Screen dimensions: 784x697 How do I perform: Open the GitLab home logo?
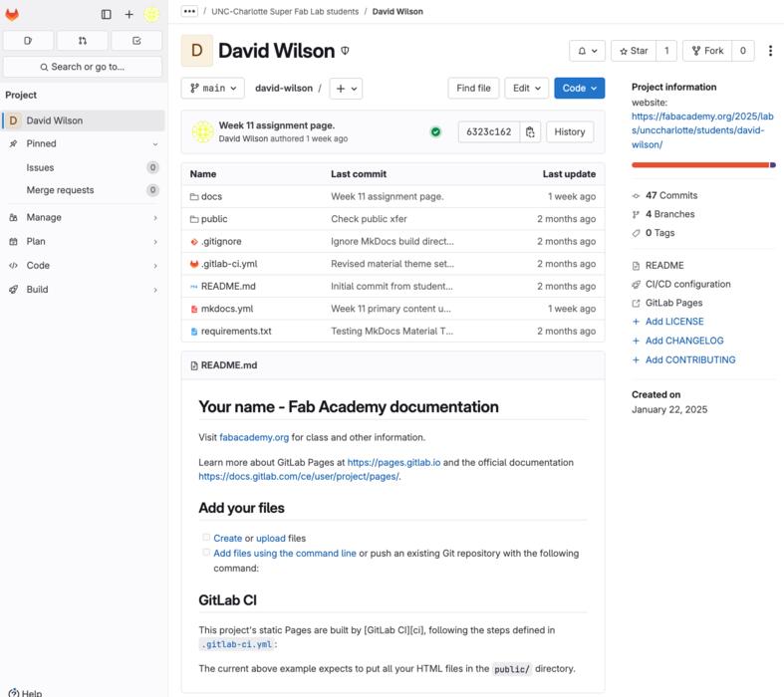pos(12,15)
